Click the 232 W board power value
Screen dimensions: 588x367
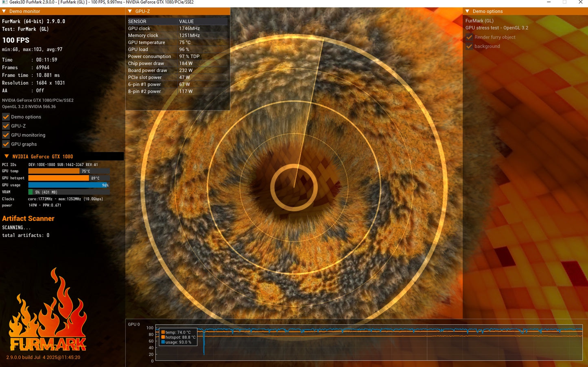(186, 70)
